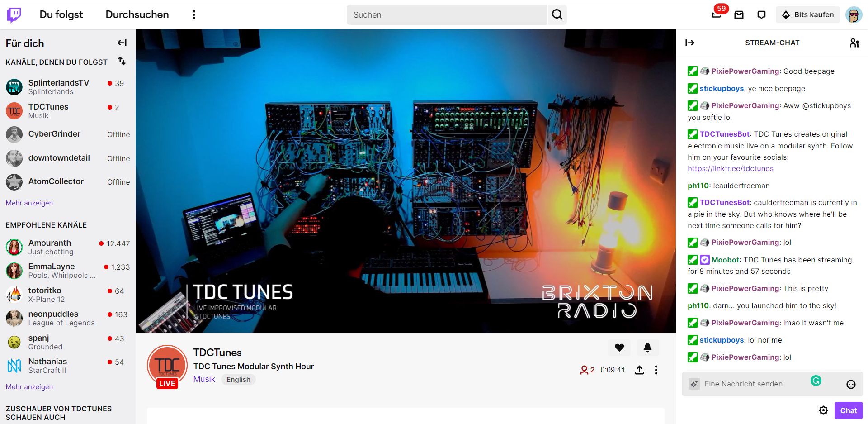
Task: Click Moobot username in chat
Action: click(726, 260)
